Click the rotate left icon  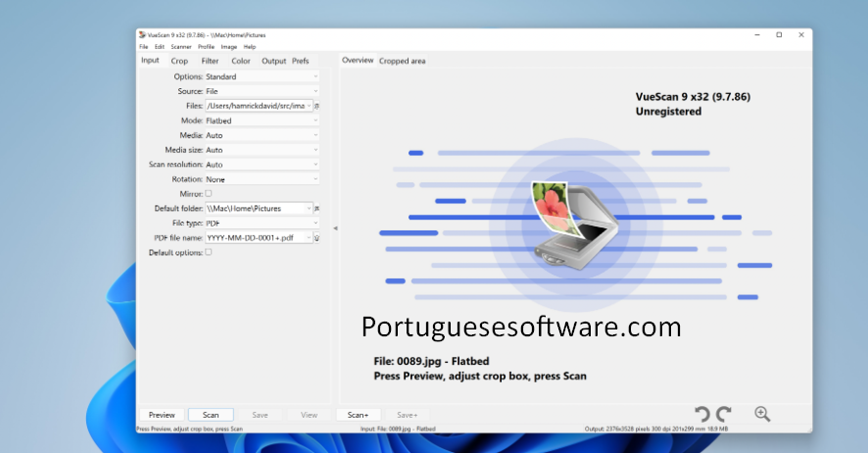(702, 414)
